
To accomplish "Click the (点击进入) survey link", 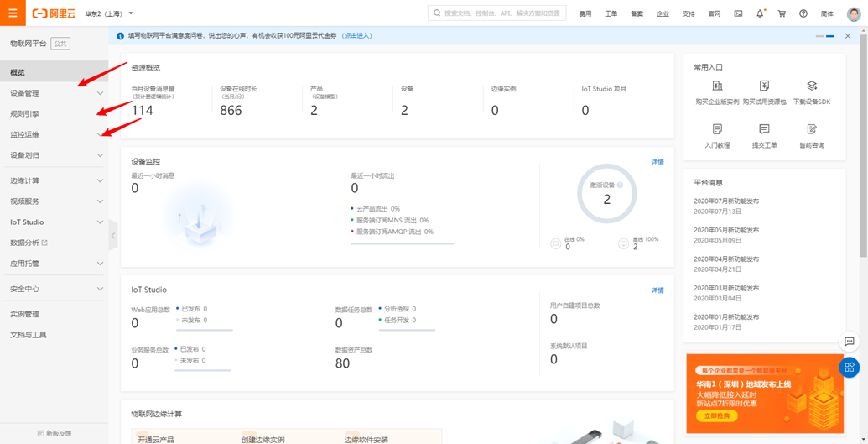I will point(357,35).
